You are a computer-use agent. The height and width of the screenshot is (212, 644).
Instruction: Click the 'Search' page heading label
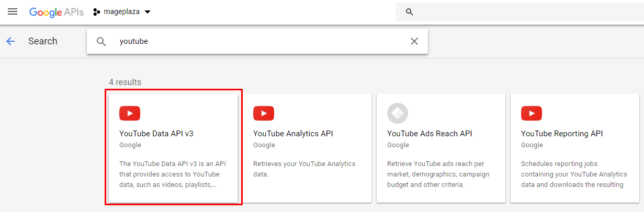pos(43,41)
